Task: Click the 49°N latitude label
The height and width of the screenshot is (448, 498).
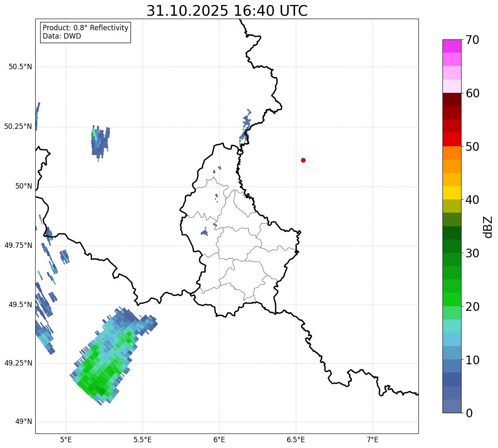Action: (24, 422)
